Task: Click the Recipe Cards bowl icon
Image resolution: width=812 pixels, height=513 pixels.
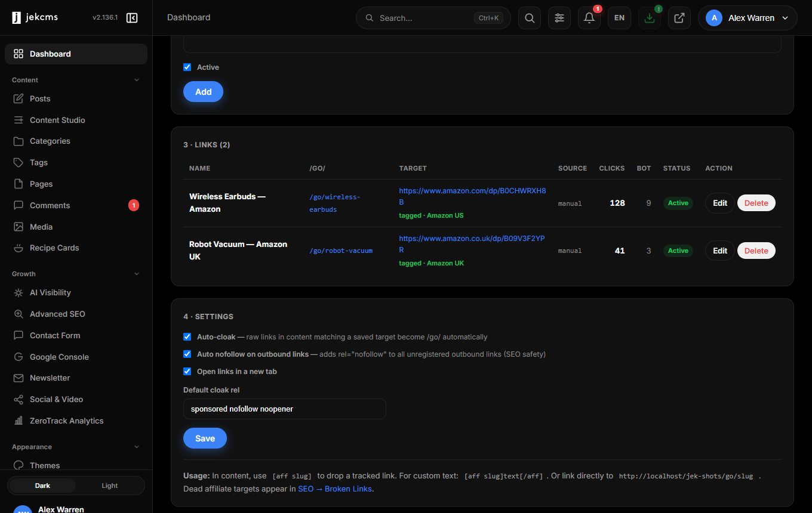Action: [19, 248]
